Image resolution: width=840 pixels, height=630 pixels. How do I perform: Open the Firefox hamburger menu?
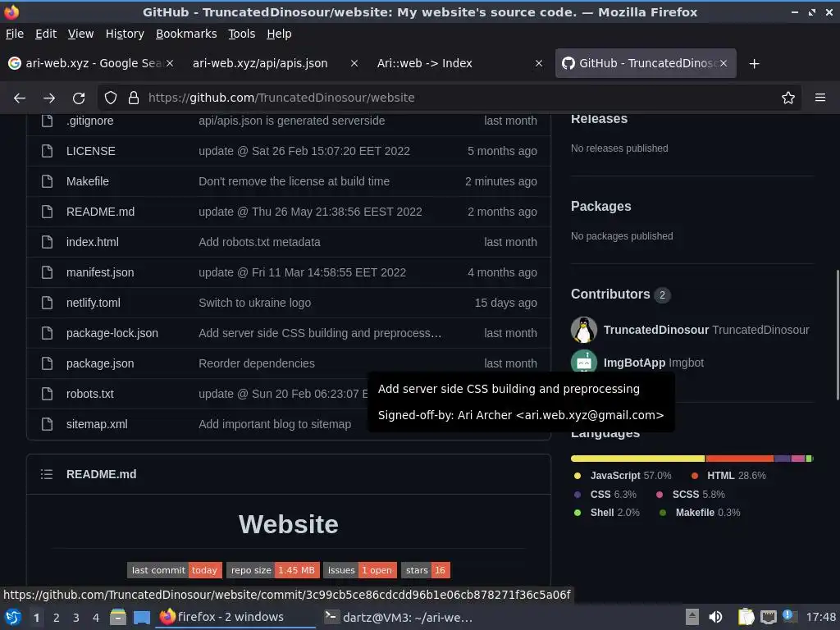(820, 98)
